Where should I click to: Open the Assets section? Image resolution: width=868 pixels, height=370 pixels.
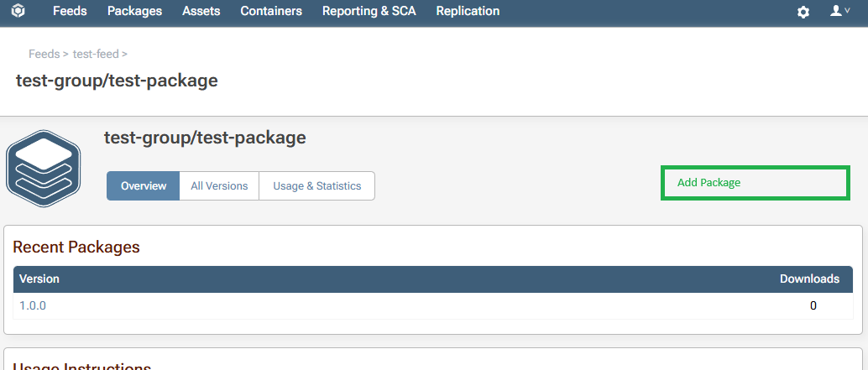pyautogui.click(x=201, y=12)
